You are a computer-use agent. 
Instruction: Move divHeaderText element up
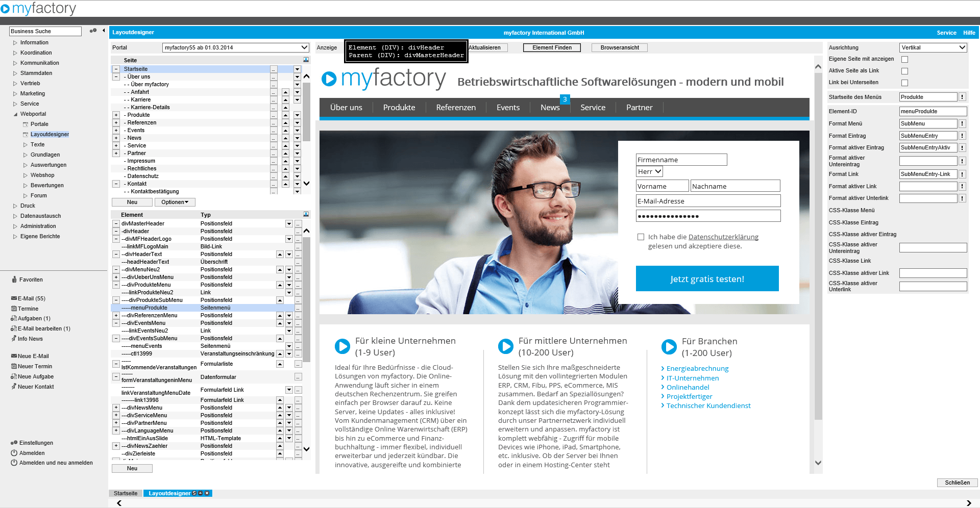point(280,254)
